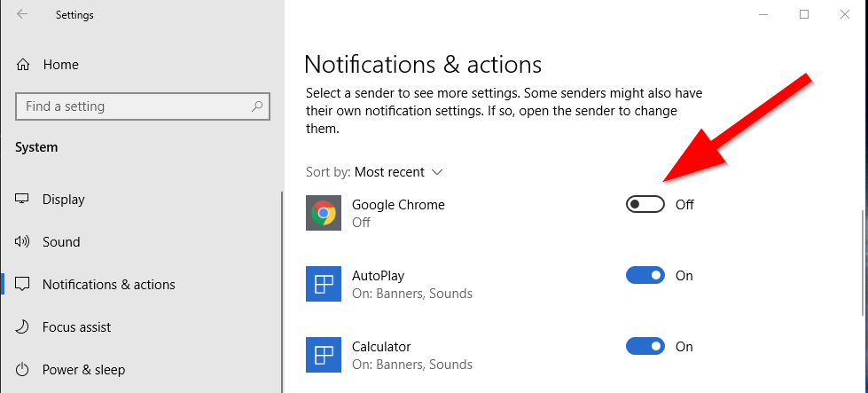The image size is (868, 393).
Task: Click the Notifications & actions message icon
Action: click(22, 285)
